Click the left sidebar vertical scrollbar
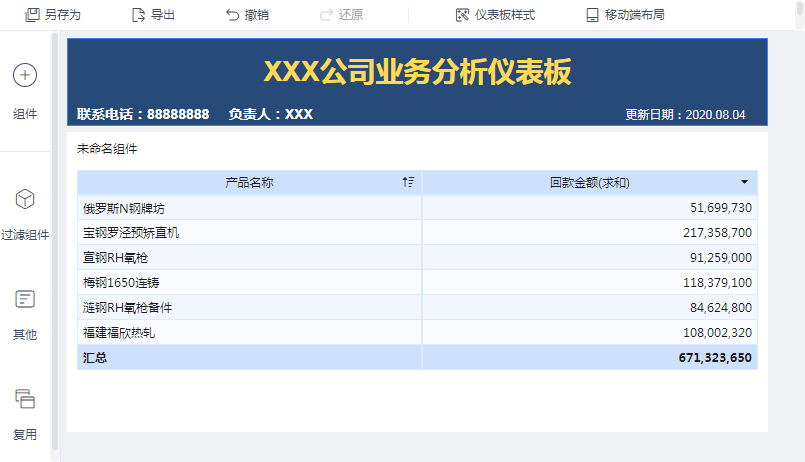Image resolution: width=805 pixels, height=462 pixels. tap(55, 241)
